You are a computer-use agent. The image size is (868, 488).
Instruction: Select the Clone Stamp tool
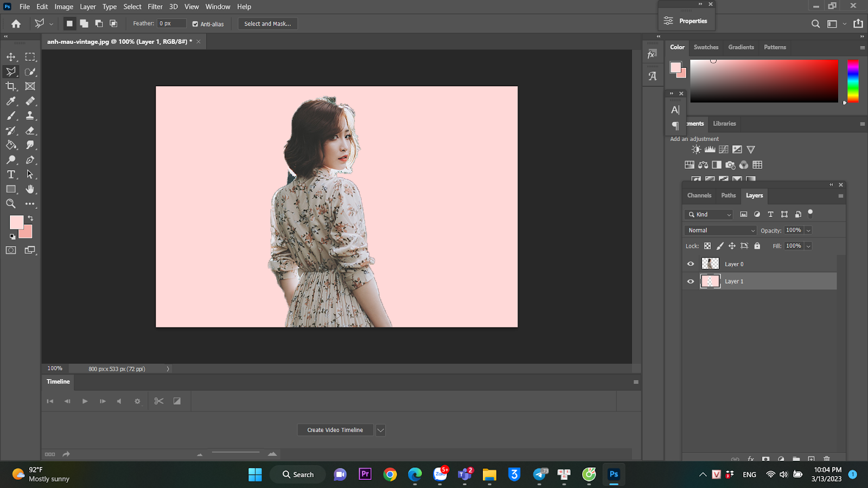pos(30,115)
